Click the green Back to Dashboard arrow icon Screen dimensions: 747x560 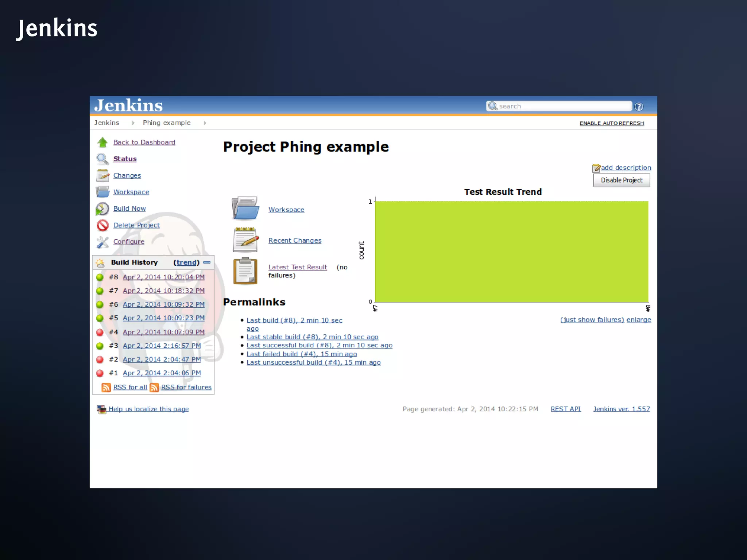102,142
